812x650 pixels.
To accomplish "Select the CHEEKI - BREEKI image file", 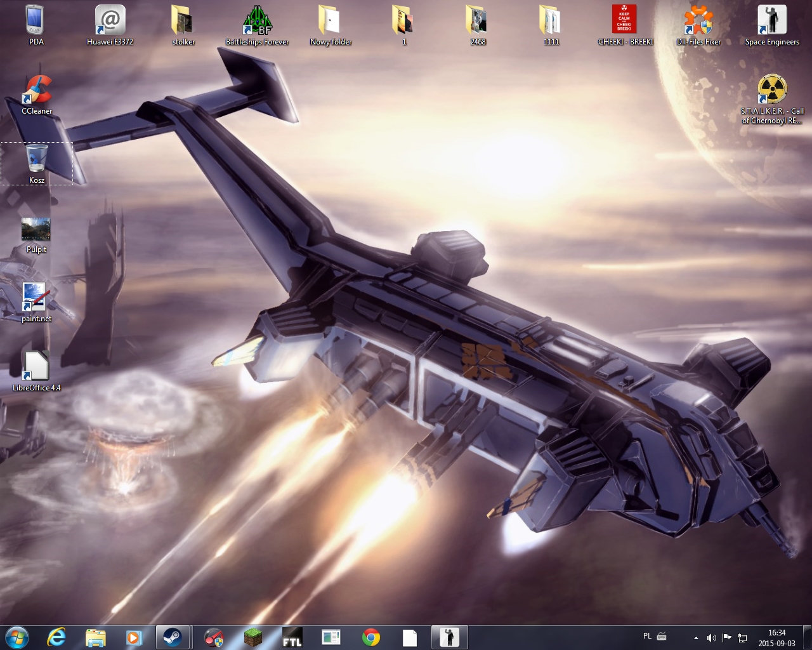I will click(625, 25).
